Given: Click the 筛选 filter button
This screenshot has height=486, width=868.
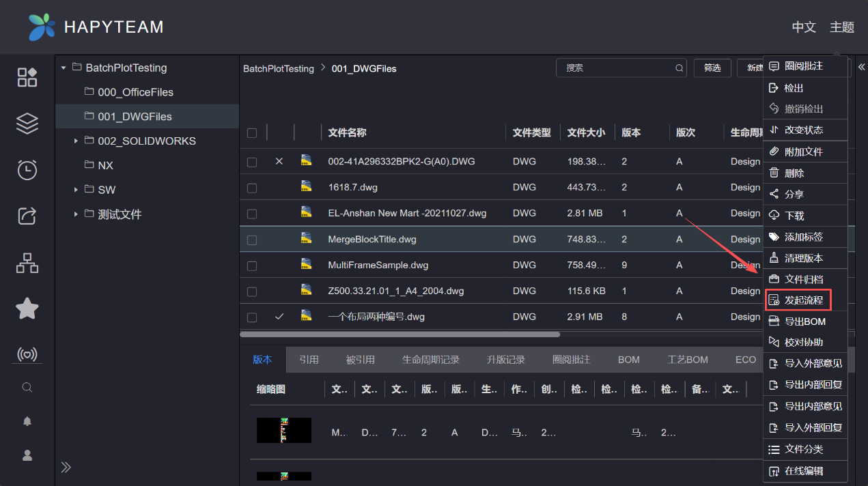Looking at the screenshot, I should click(x=712, y=68).
